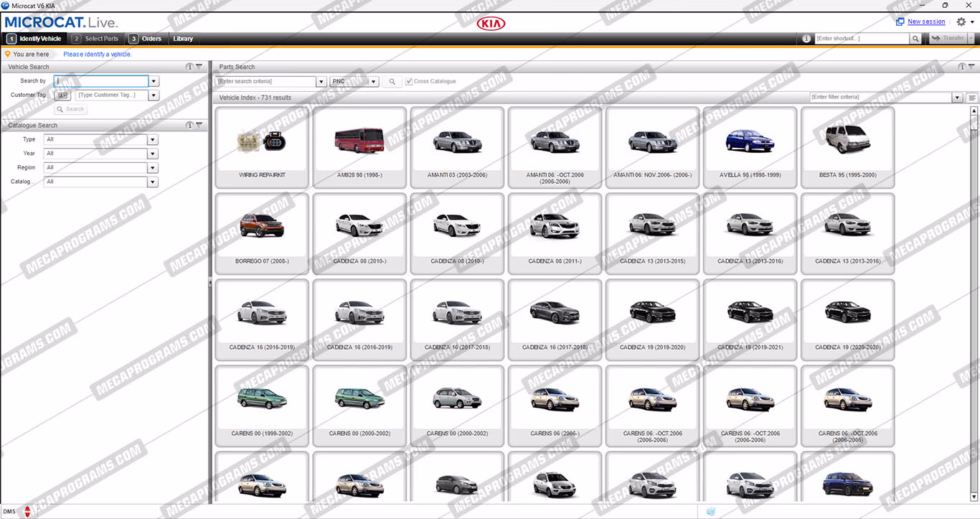Select the CADENZA 19 (2019-2021) vehicle

[750, 319]
